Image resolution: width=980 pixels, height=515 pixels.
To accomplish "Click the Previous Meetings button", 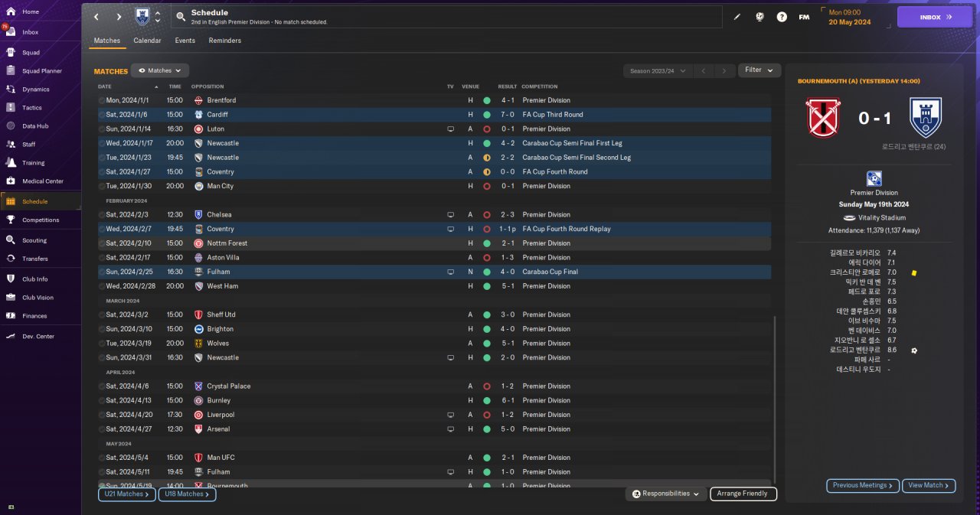I will pos(863,486).
